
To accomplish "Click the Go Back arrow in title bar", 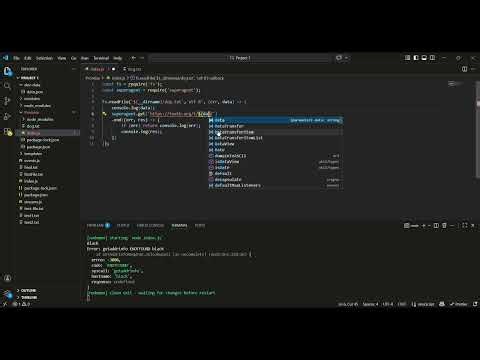I will 134,58.
